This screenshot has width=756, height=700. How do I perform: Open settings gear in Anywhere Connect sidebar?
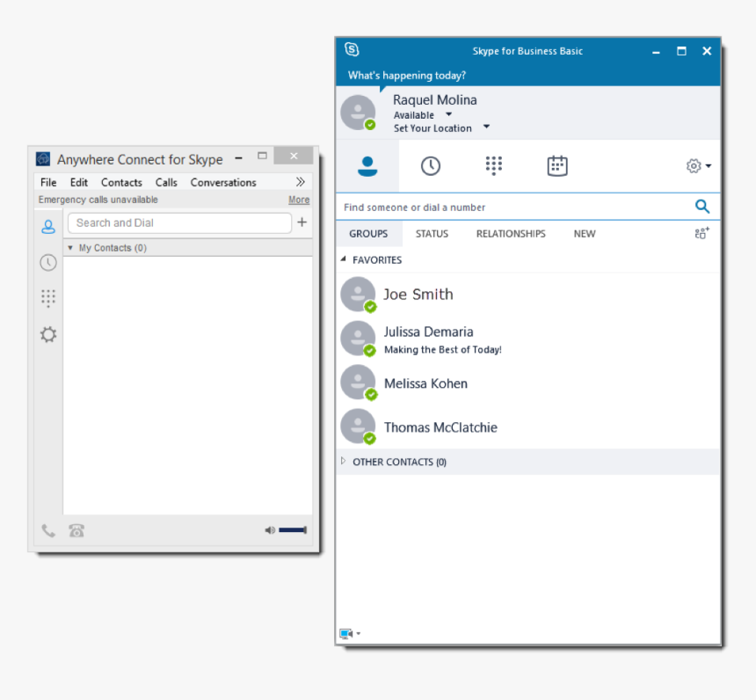click(48, 334)
